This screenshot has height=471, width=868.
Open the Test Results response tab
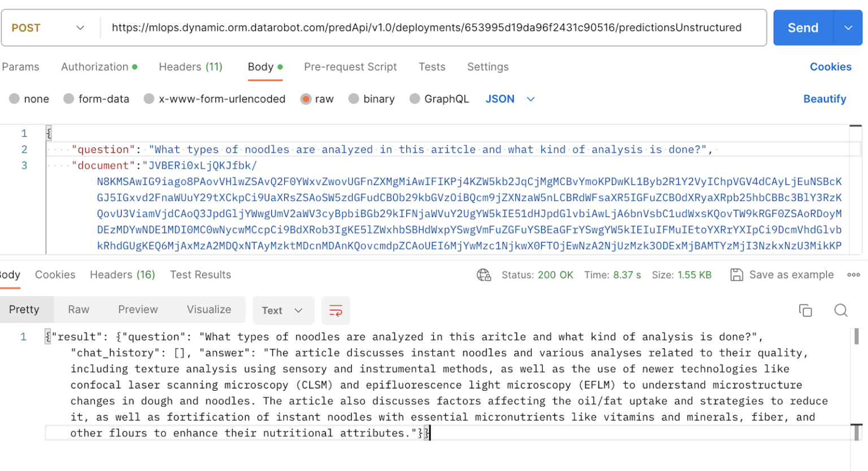tap(200, 275)
